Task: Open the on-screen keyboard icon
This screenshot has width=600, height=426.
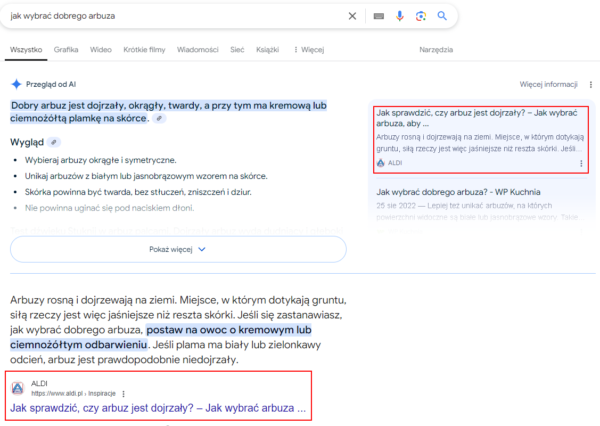Action: click(378, 16)
